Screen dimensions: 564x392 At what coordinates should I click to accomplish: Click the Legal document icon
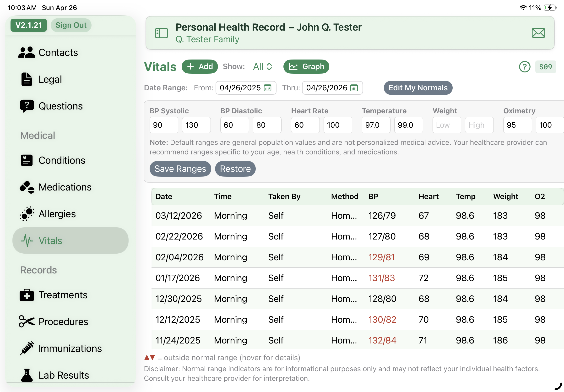coord(27,79)
